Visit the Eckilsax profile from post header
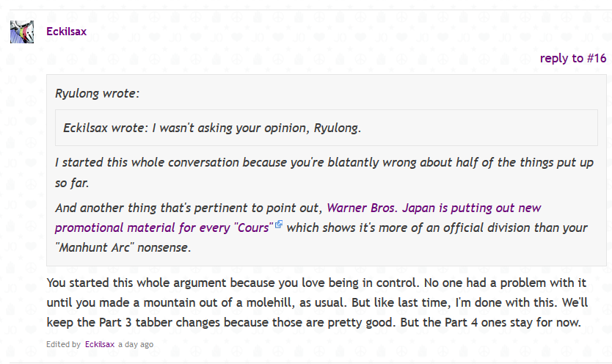Image resolution: width=612 pixels, height=364 pixels. point(66,32)
